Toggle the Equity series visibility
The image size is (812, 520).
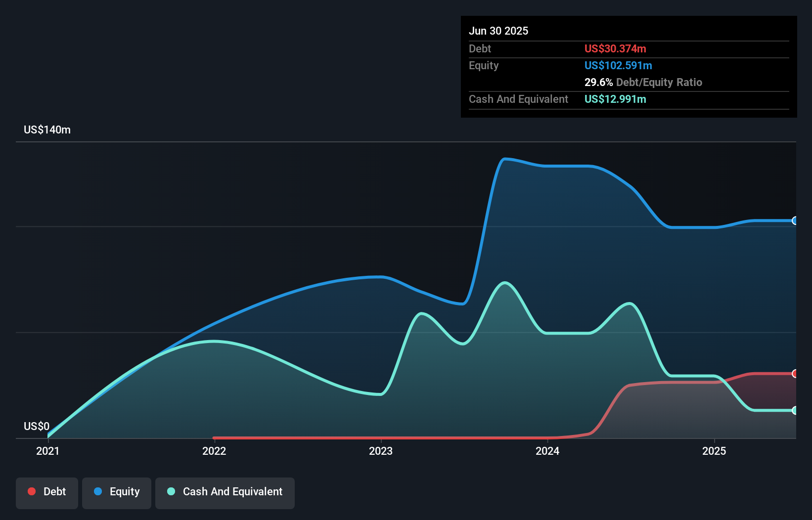coord(116,492)
